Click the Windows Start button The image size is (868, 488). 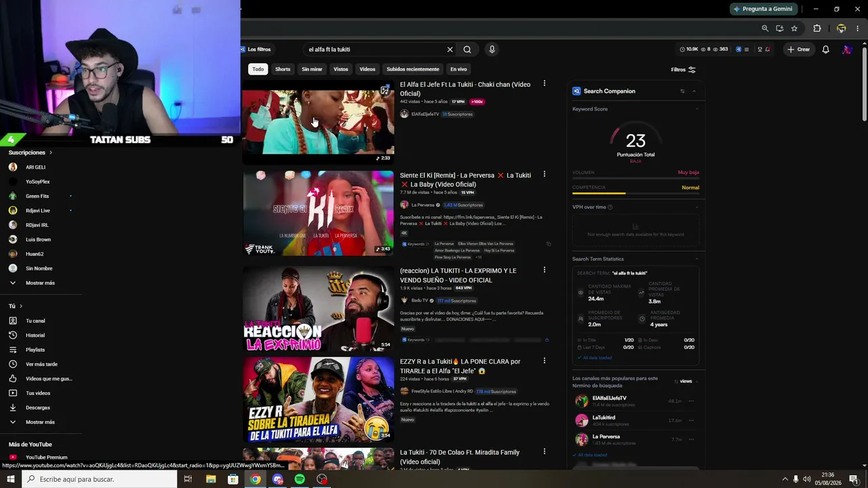tap(11, 479)
